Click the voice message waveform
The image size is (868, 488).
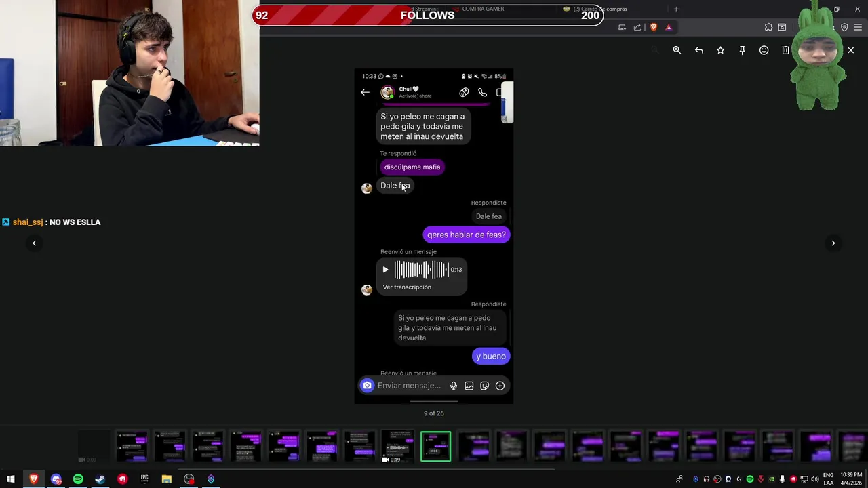(x=421, y=270)
